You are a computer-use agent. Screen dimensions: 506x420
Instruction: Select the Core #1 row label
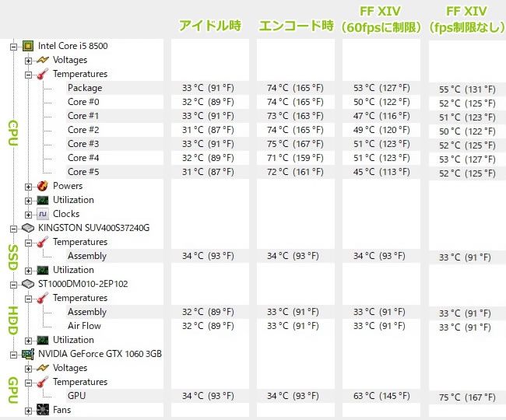tap(83, 116)
